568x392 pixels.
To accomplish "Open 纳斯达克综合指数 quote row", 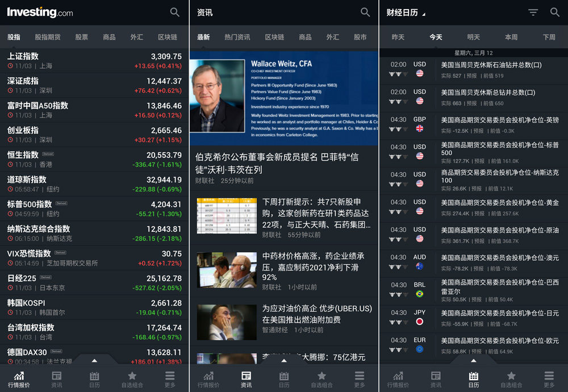I will click(94, 233).
